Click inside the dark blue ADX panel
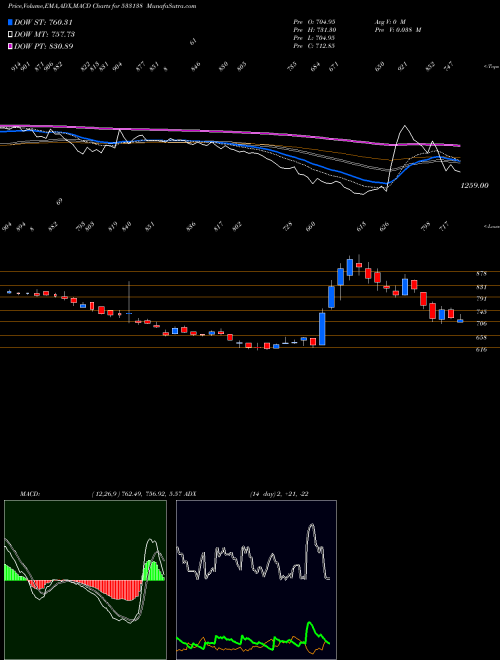 click(256, 580)
